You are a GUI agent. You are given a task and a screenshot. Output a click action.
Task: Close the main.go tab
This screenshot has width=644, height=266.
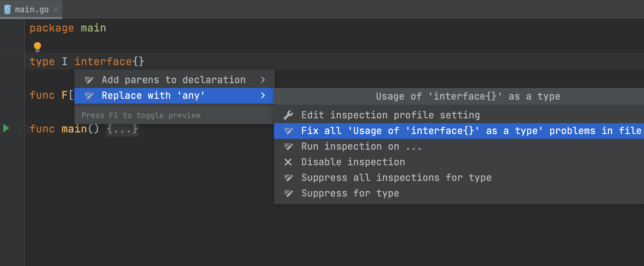click(x=57, y=9)
